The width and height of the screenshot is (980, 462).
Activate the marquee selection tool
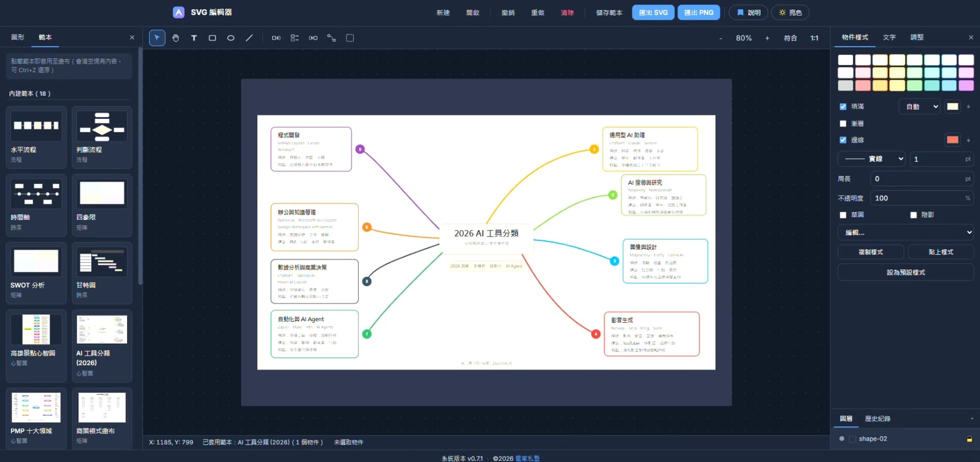pyautogui.click(x=350, y=38)
